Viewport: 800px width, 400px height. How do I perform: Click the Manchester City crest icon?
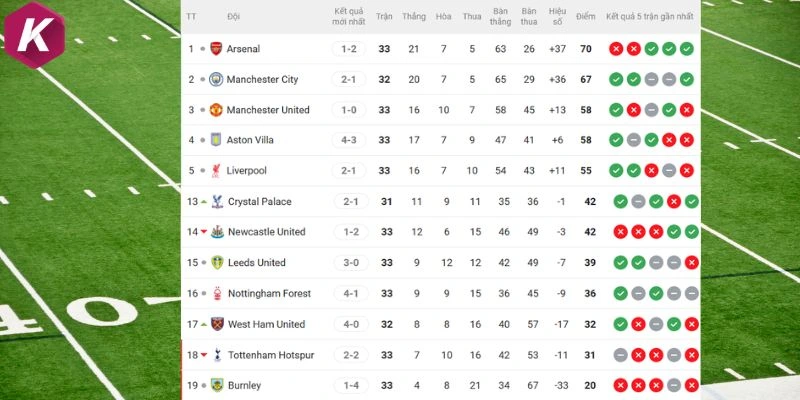pyautogui.click(x=216, y=80)
